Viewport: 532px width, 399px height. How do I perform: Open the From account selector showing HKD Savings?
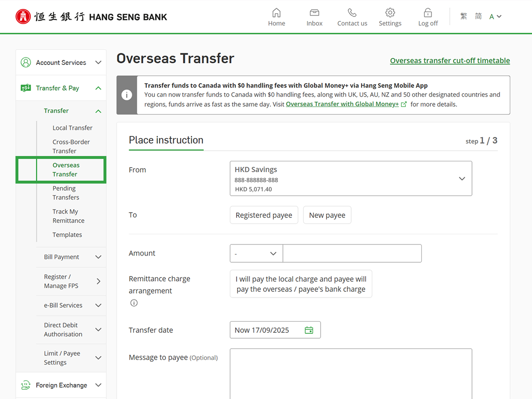(x=351, y=178)
